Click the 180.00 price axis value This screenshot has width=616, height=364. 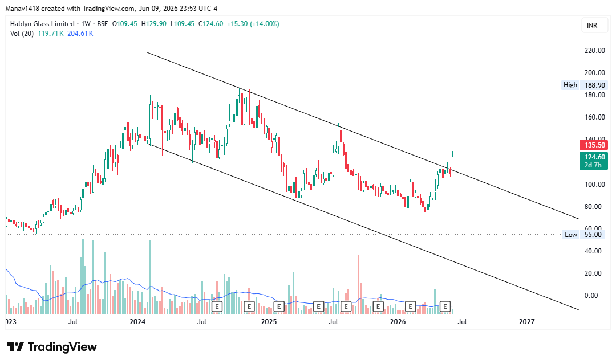click(x=594, y=95)
